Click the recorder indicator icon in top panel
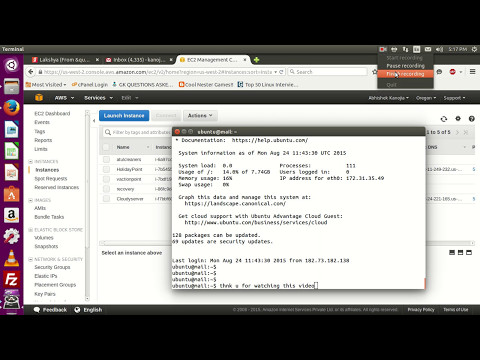 pyautogui.click(x=383, y=49)
